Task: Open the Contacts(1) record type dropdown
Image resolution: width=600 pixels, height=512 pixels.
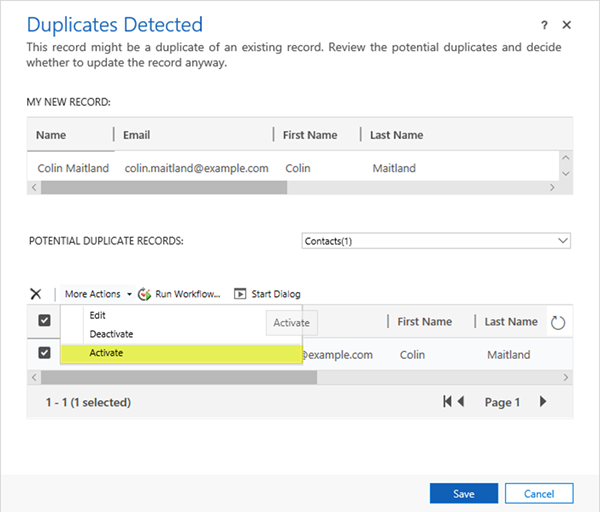Action: click(x=436, y=241)
